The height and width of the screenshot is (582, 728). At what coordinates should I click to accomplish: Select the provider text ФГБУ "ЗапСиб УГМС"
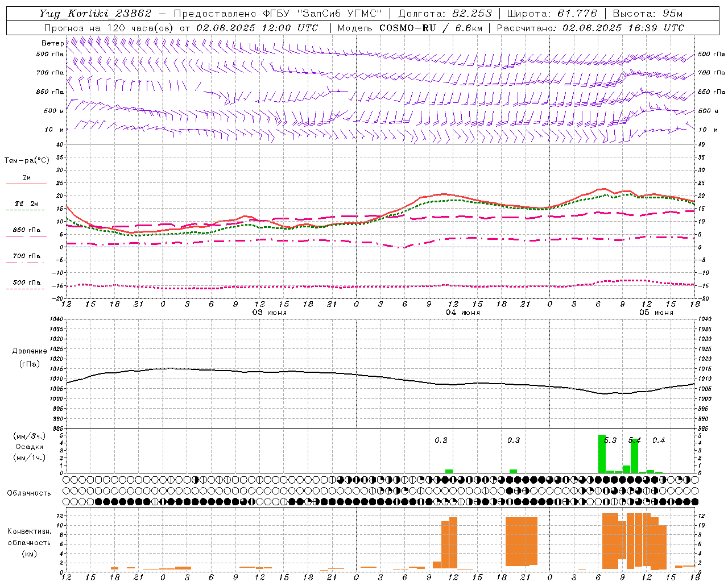322,14
